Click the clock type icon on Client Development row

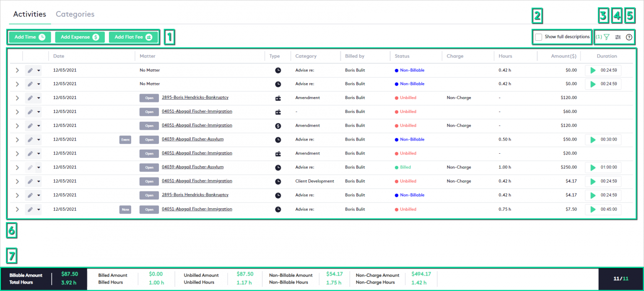click(278, 181)
